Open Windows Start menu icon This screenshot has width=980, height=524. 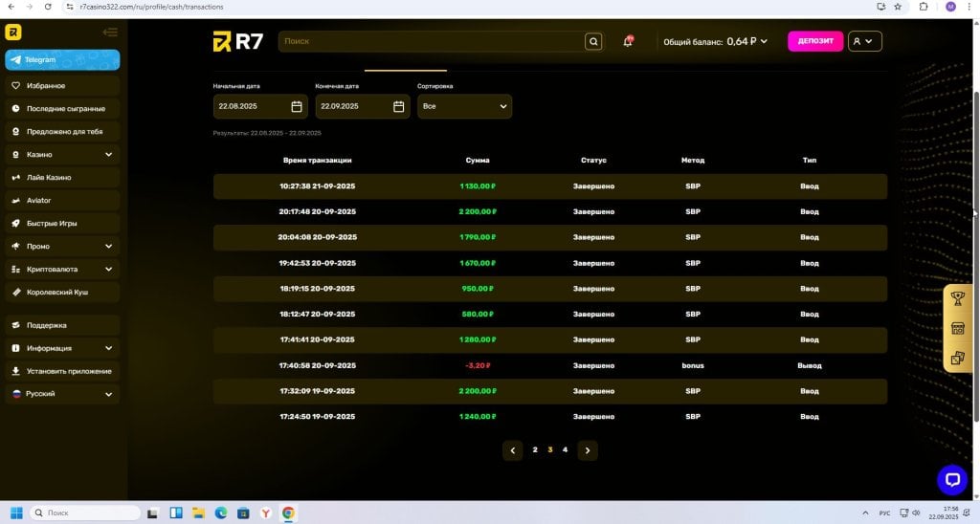(16, 513)
